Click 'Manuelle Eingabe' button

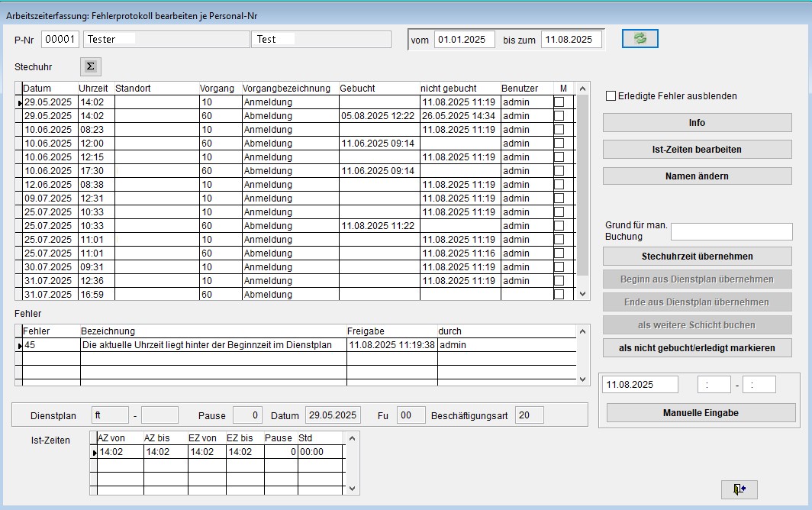(x=701, y=412)
